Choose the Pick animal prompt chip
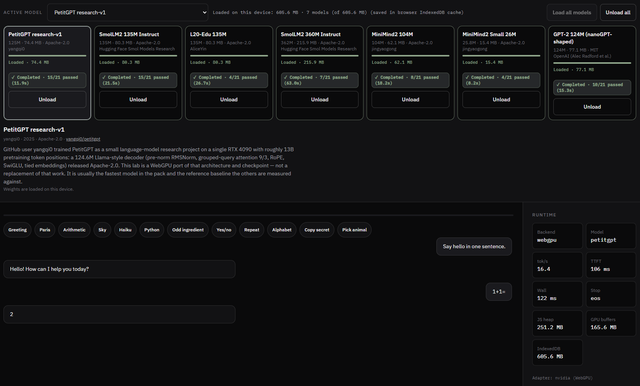This screenshot has width=640, height=386. pyautogui.click(x=354, y=230)
